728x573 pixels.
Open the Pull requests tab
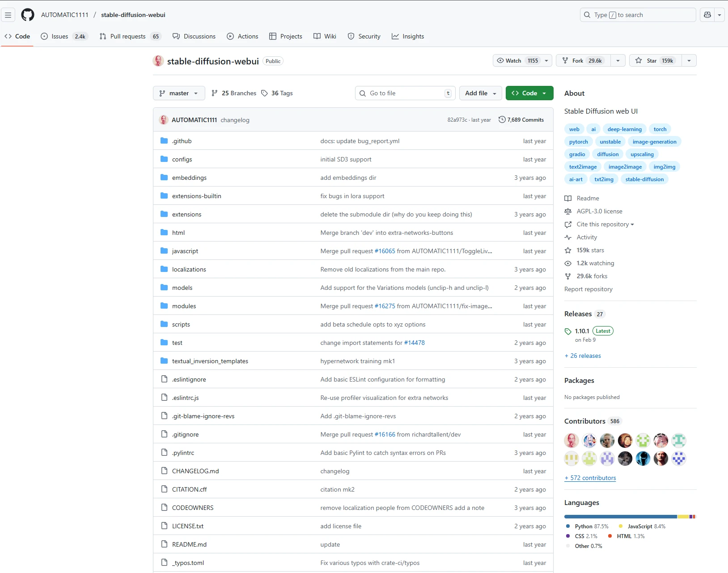(x=128, y=36)
